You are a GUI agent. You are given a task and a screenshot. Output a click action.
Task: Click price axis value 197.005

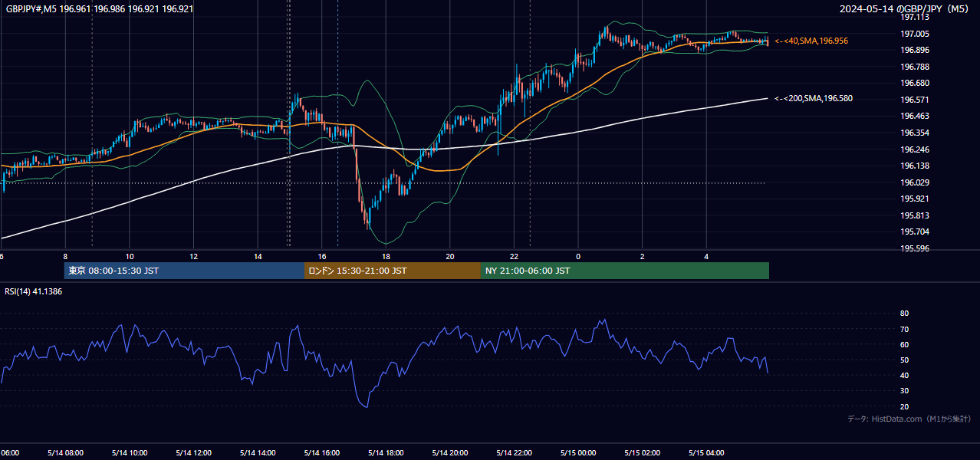(x=915, y=34)
